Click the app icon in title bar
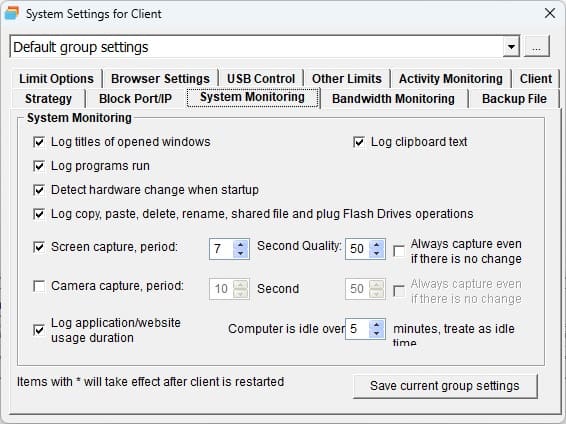This screenshot has height=424, width=566. [x=12, y=13]
